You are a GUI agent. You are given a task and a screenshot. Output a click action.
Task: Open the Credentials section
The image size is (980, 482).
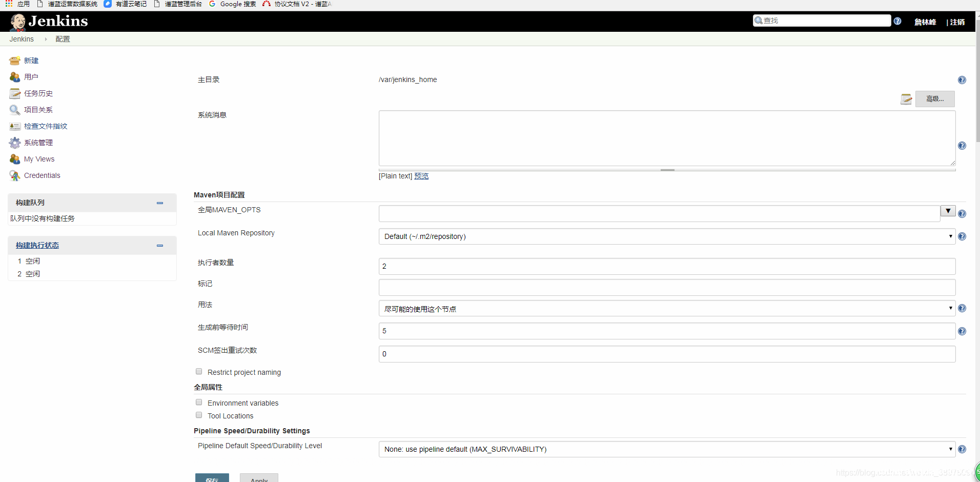pos(42,175)
